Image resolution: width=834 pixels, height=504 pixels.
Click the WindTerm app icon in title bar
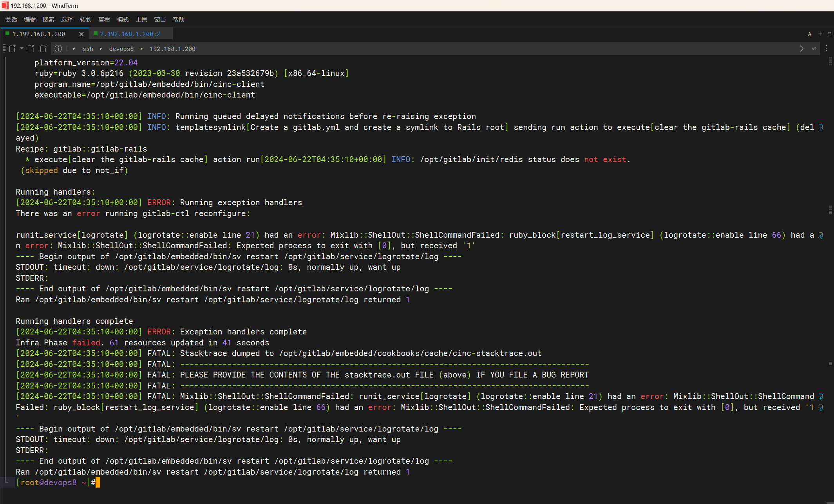tap(5, 5)
